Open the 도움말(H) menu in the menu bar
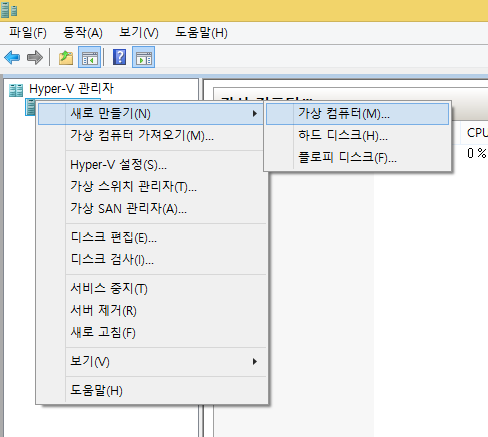Image resolution: width=488 pixels, height=437 pixels. point(201,33)
